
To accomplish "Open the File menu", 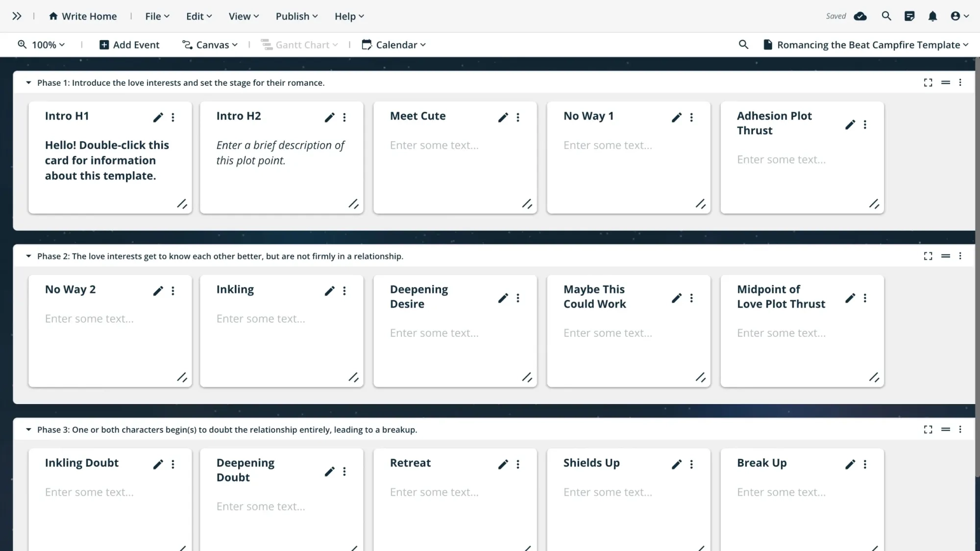I will (157, 16).
